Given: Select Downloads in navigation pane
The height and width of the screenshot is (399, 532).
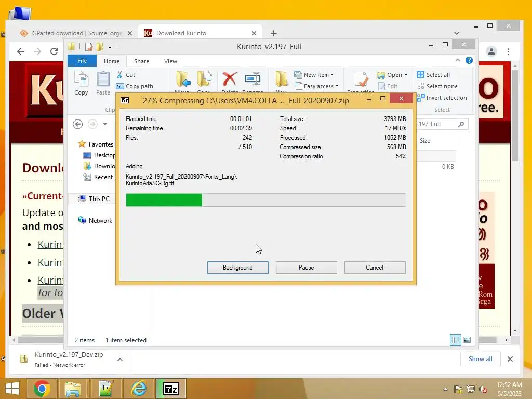Looking at the screenshot, I should 99,166.
